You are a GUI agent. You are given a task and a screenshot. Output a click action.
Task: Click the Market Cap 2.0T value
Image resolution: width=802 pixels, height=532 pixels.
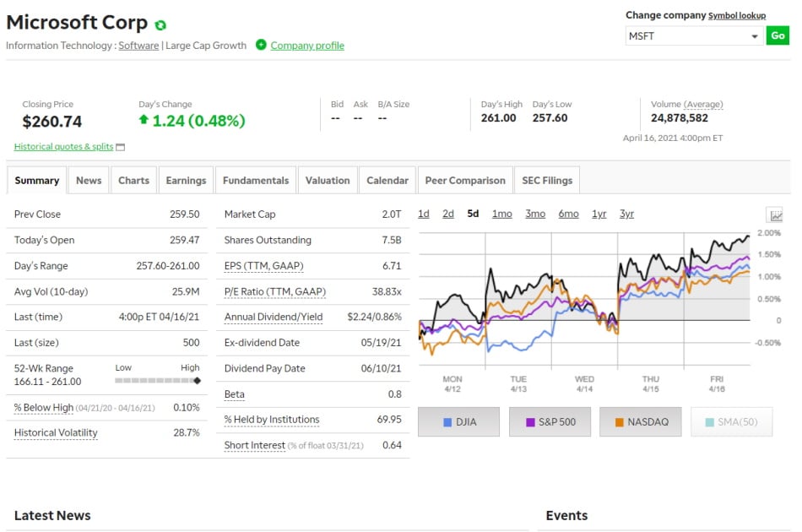(x=391, y=214)
